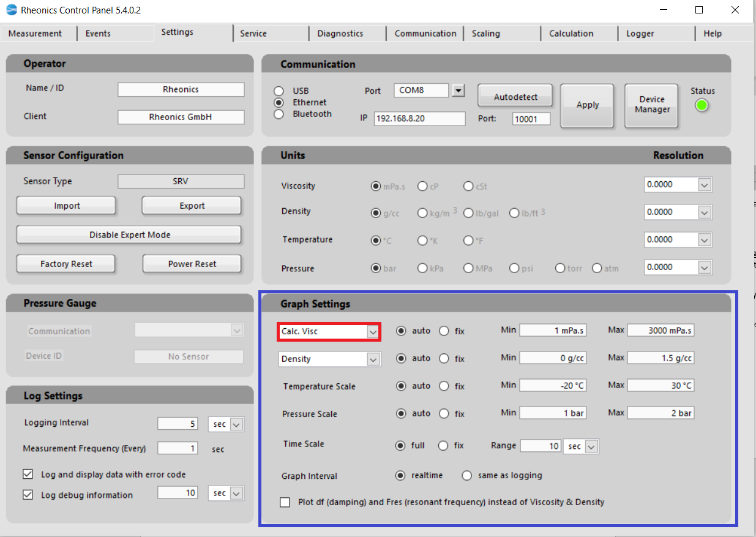Select realtime graph interval
Screen dimensions: 756x537
click(401, 475)
